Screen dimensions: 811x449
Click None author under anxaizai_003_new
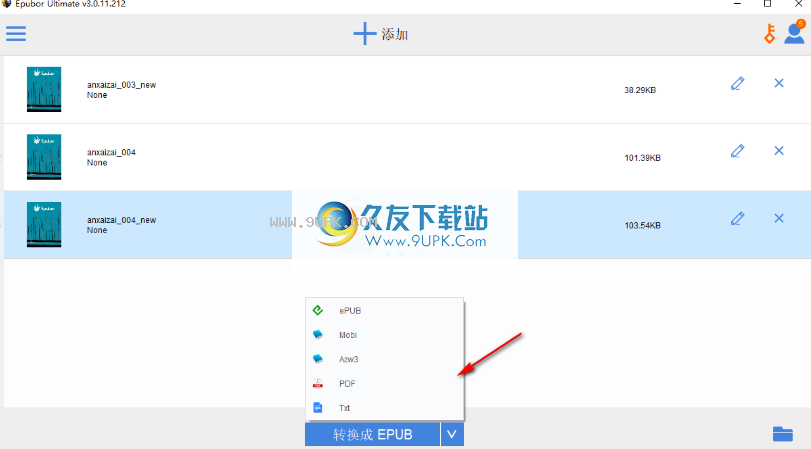(x=97, y=95)
